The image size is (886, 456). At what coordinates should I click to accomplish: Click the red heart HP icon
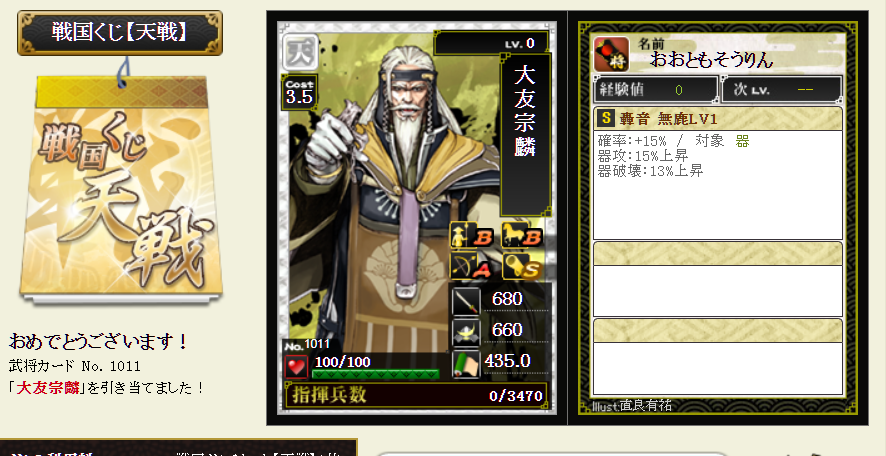296,367
